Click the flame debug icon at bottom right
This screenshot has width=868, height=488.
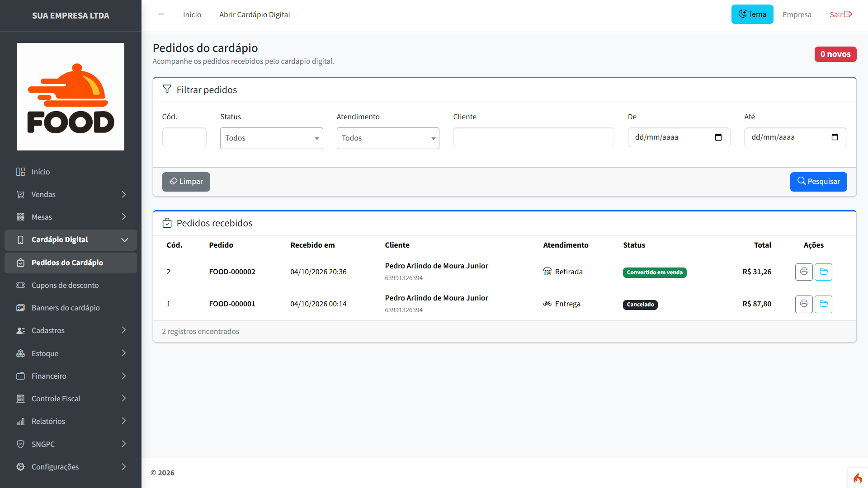[x=858, y=478]
